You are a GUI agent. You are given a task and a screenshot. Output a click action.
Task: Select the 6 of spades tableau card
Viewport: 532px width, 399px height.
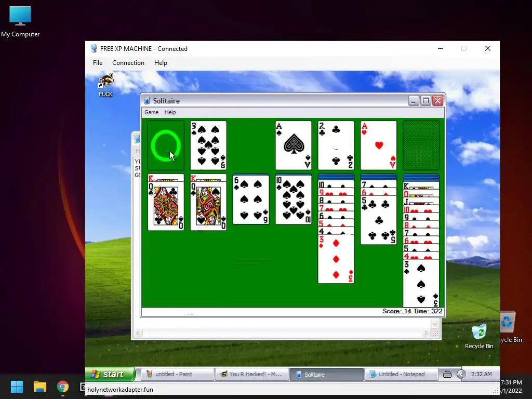pos(251,199)
